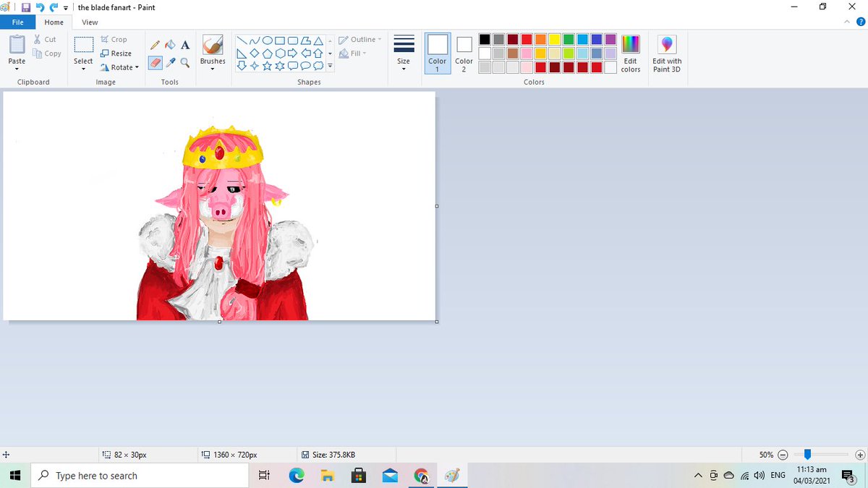Image resolution: width=868 pixels, height=488 pixels.
Task: Click the Windows Start button
Action: (16, 476)
